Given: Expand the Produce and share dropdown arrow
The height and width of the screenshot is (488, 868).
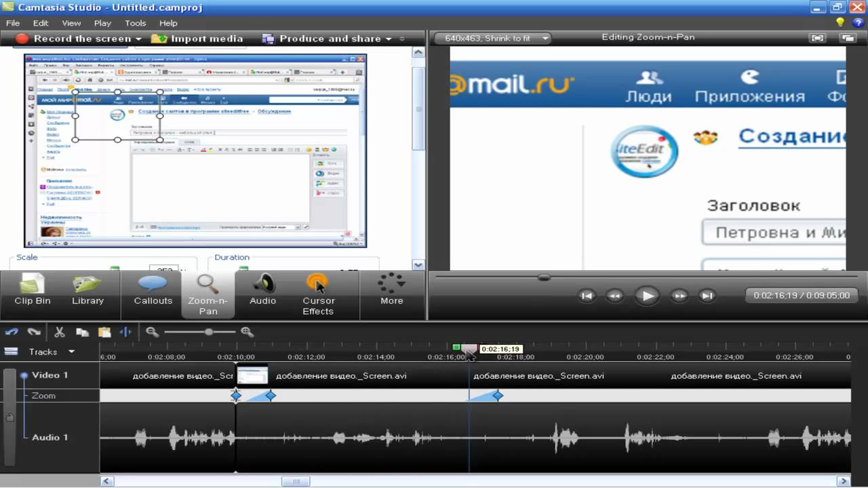Looking at the screenshot, I should (x=389, y=39).
